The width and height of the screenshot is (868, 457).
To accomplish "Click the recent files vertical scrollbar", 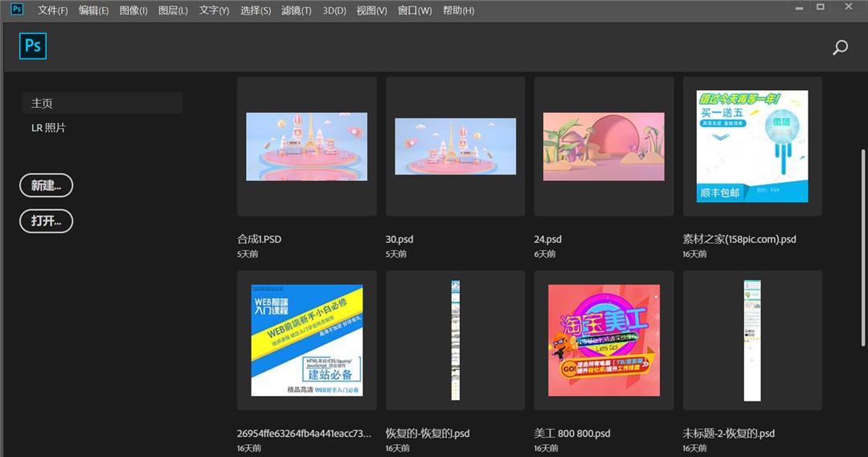I will tap(863, 248).
